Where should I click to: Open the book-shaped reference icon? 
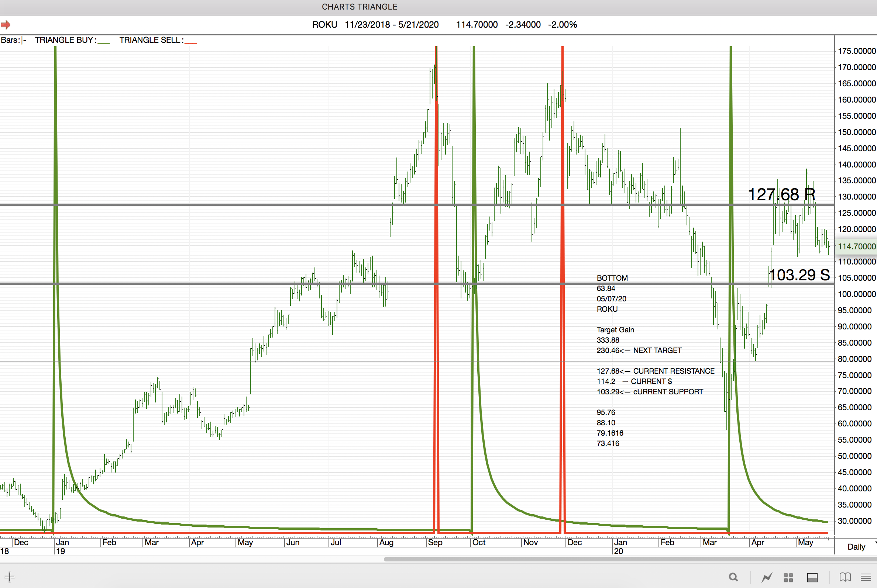(x=845, y=577)
